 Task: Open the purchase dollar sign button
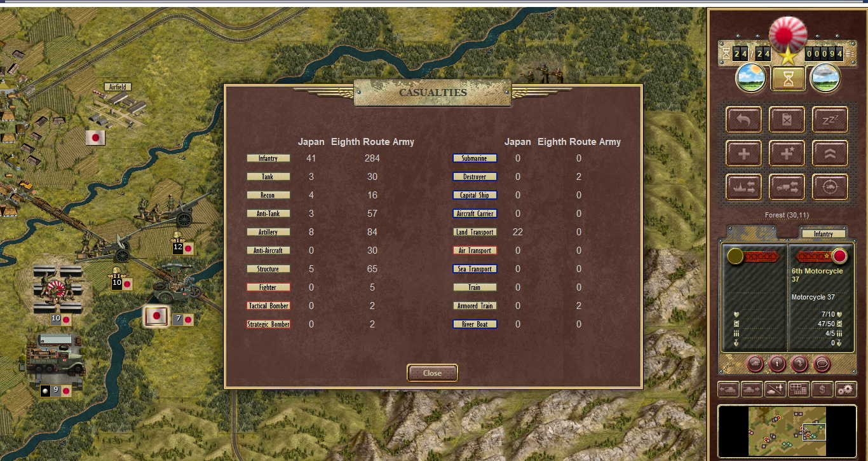[822, 389]
